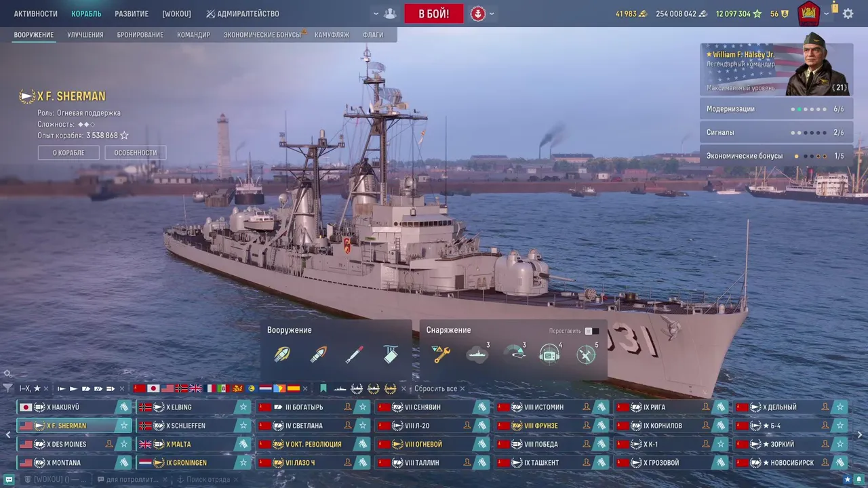Open the 'Активности' top menu
The width and height of the screenshot is (868, 488).
point(36,14)
